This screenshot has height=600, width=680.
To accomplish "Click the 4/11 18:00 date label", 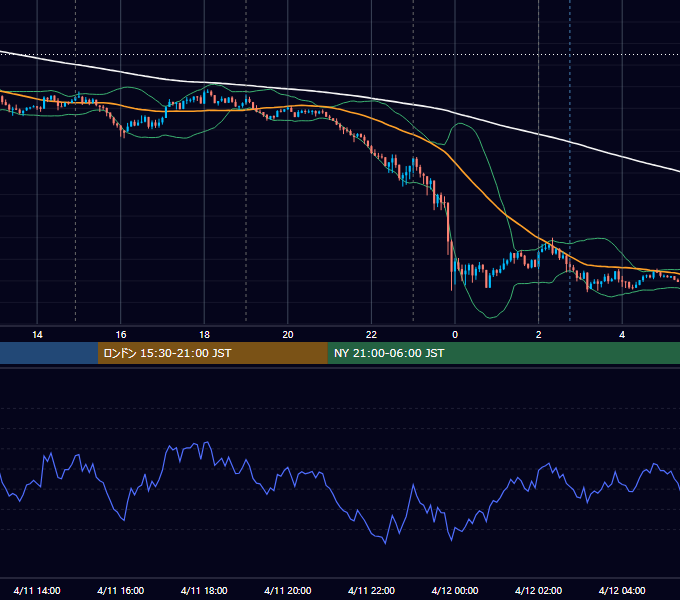I will (204, 590).
